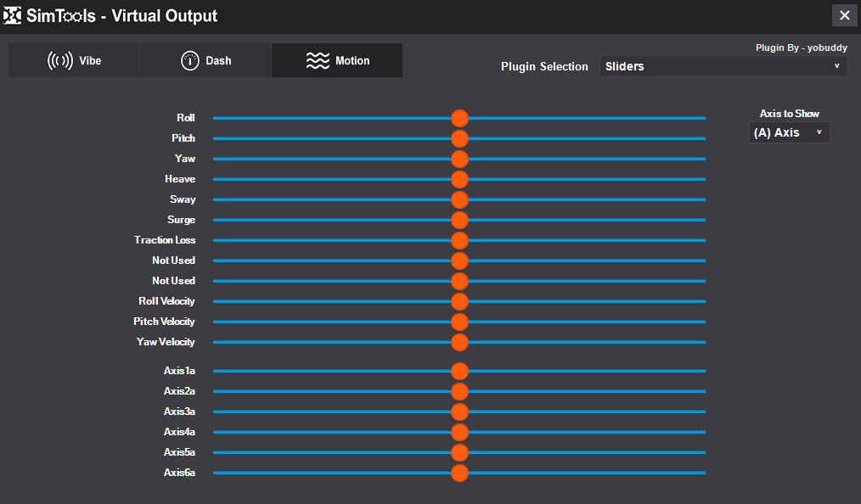Viewport: 861px width, 504px height.
Task: Click the 'Surge' label text
Action: pos(181,220)
